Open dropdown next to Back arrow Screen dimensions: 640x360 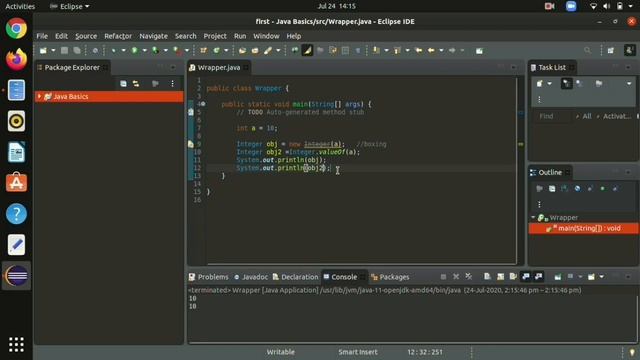point(441,51)
